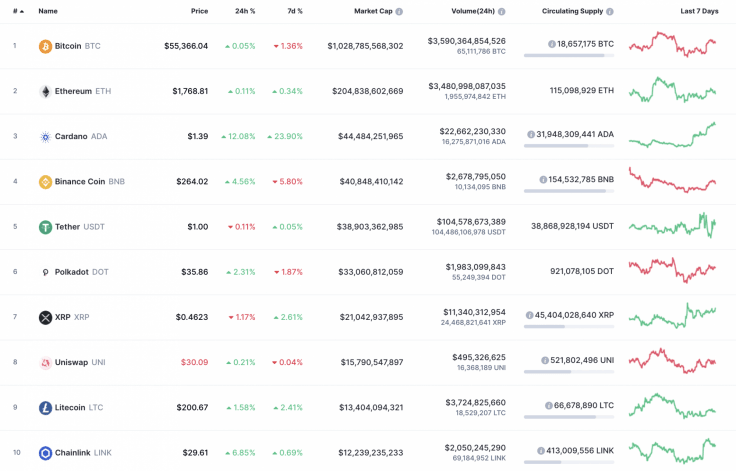This screenshot has height=471, width=736.
Task: Open XRP's last 7 days sparkline chart
Action: coord(672,316)
